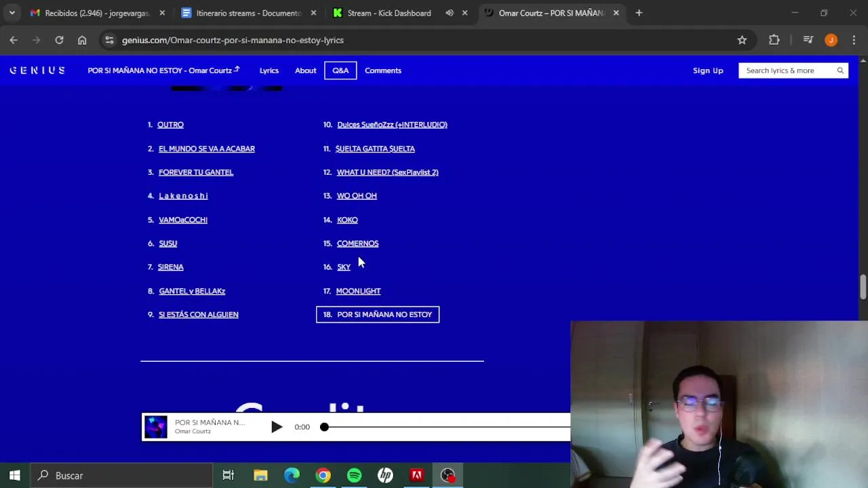Open track COMERNOS

[x=357, y=243]
